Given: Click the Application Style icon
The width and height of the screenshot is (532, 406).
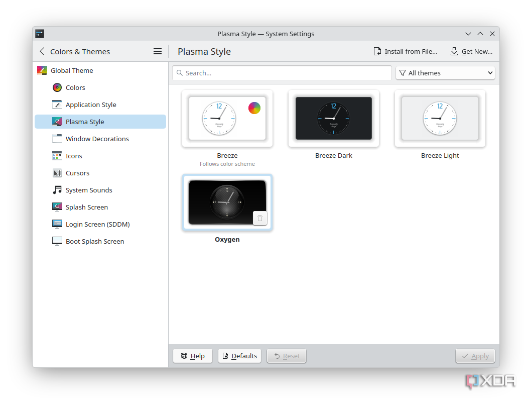Looking at the screenshot, I should [57, 105].
